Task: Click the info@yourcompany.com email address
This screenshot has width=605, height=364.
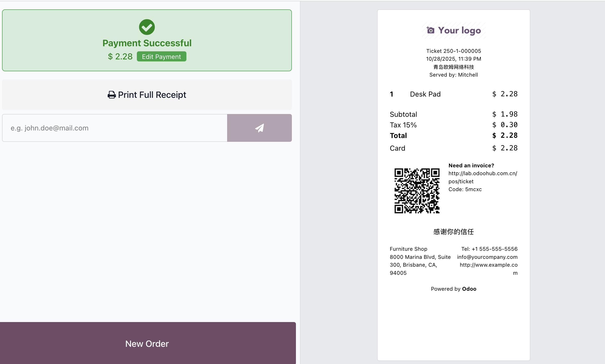Action: coord(487,257)
